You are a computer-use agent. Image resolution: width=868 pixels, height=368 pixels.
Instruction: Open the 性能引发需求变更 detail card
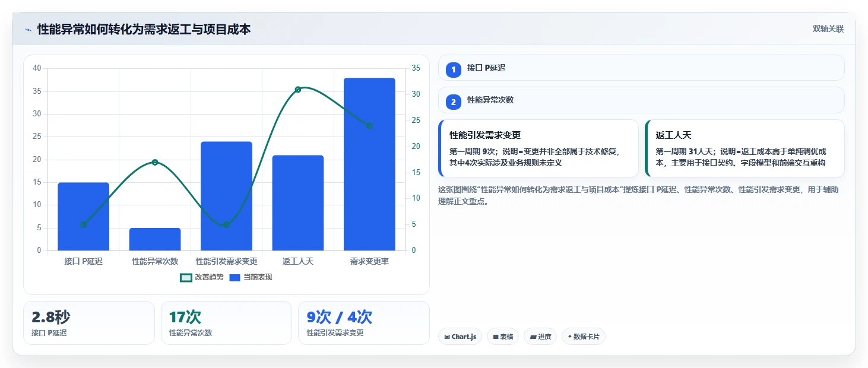(x=538, y=148)
